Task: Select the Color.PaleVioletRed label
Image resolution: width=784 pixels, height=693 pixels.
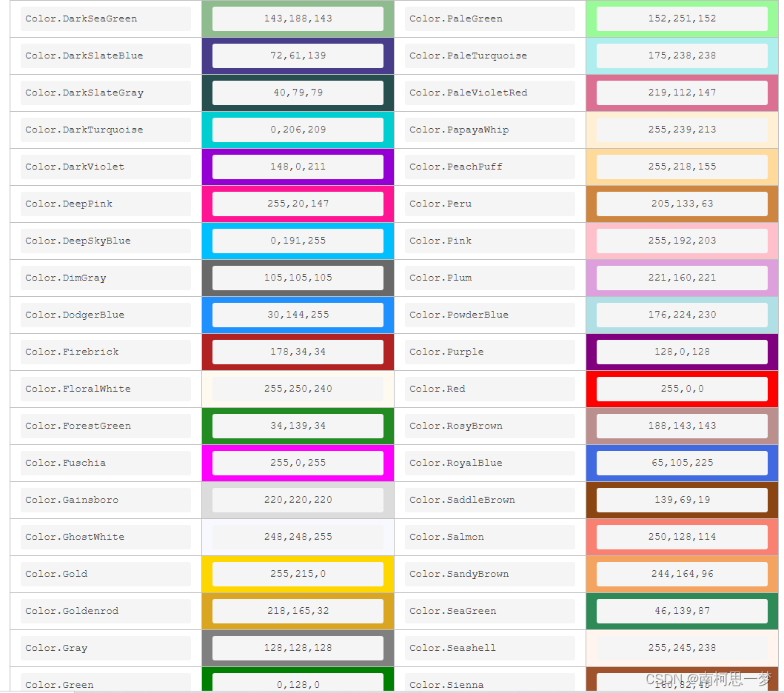Action: point(490,93)
